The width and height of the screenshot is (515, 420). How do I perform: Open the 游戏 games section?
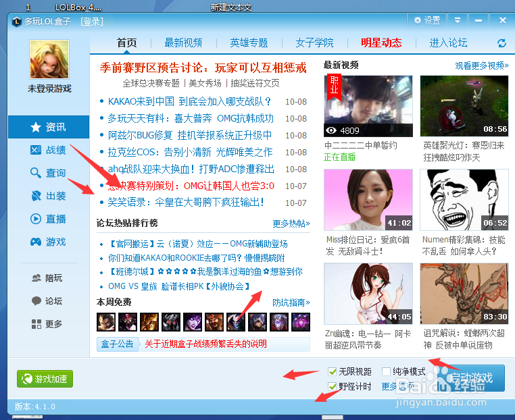pos(49,242)
